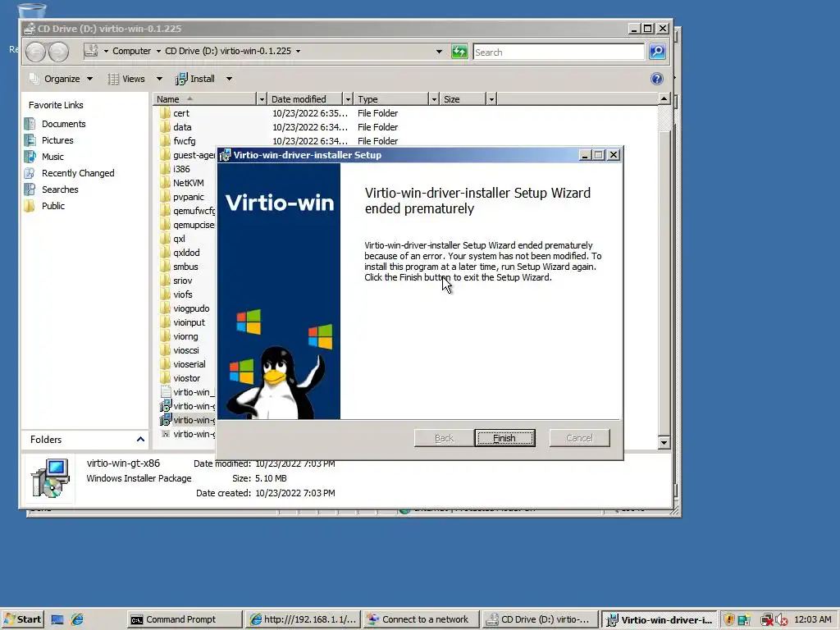Click Explorer's back navigation arrow
The height and width of the screenshot is (630, 840).
[x=36, y=52]
